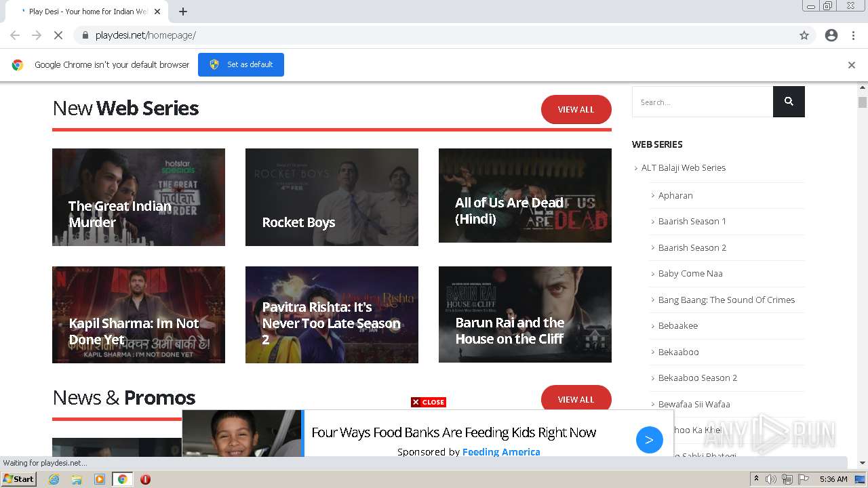Click scrollbar down arrow
This screenshot has width=868, height=488.
point(863,464)
